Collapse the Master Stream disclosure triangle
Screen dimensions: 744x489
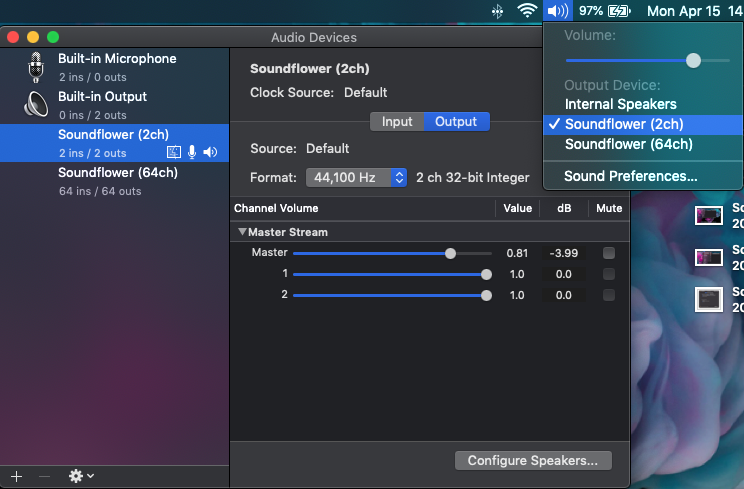241,232
